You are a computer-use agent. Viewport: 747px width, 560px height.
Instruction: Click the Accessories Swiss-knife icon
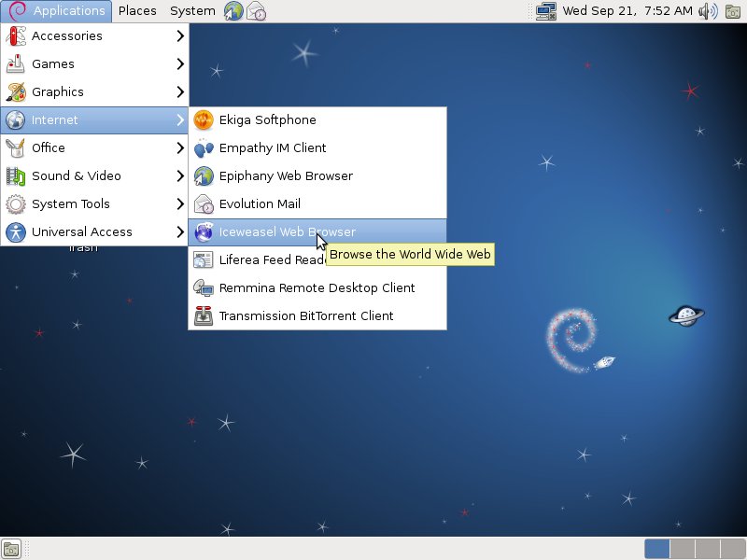(x=16, y=36)
